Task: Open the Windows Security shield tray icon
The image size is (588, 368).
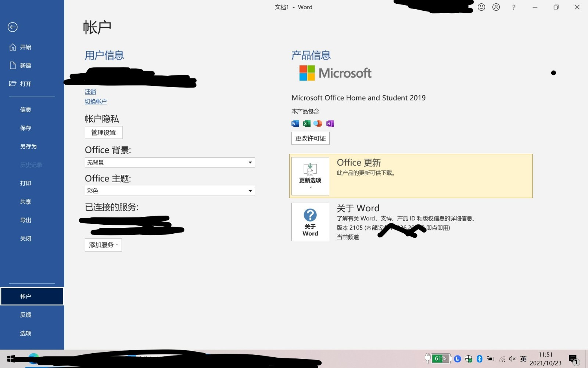Action: [x=469, y=359]
